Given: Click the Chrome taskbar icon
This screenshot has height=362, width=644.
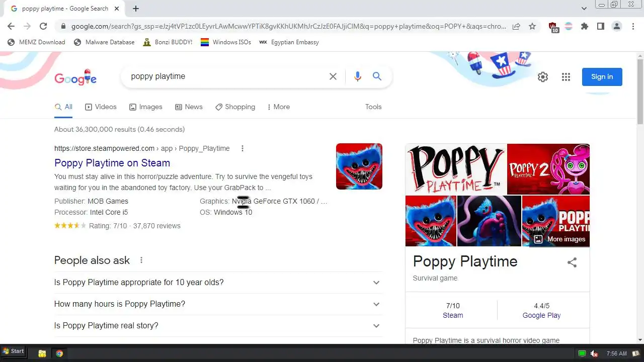Looking at the screenshot, I should point(59,353).
